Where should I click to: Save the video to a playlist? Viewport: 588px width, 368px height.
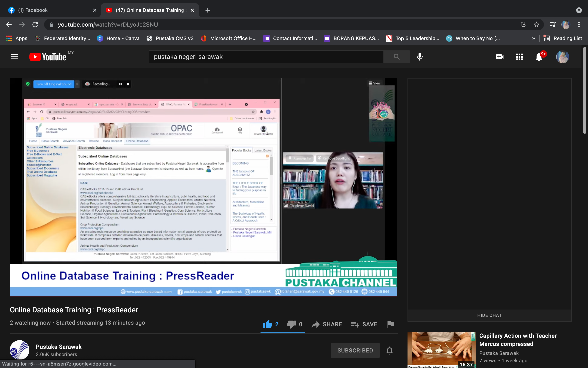coord(364,324)
